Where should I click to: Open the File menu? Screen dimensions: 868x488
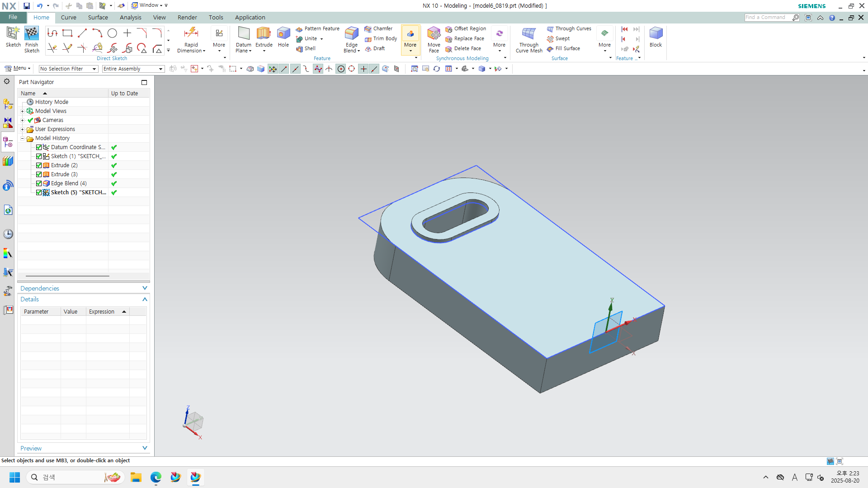point(13,17)
